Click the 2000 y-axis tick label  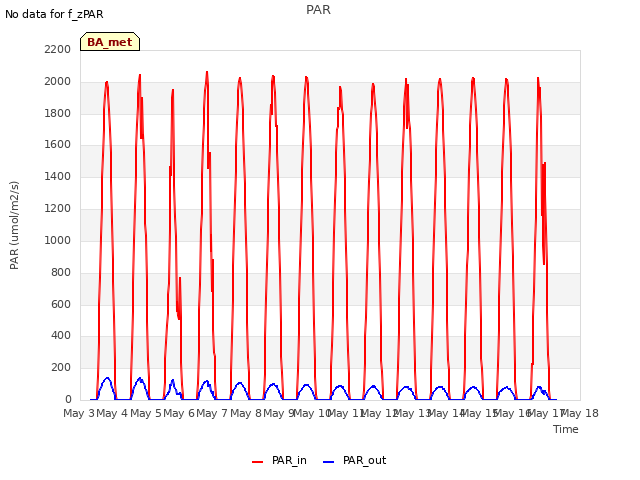[58, 81]
